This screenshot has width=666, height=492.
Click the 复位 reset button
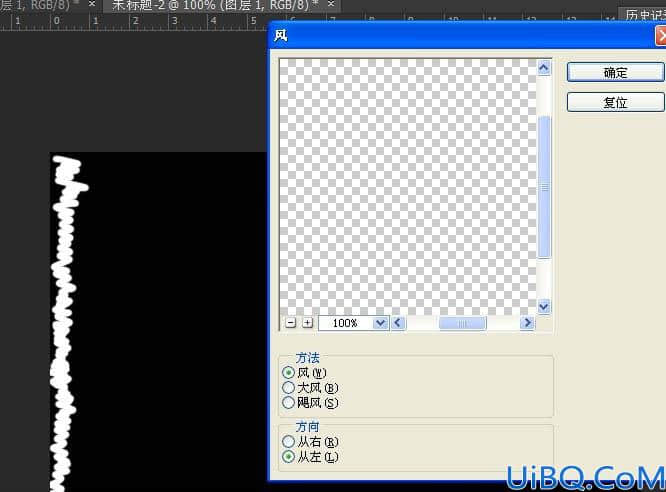pos(615,102)
